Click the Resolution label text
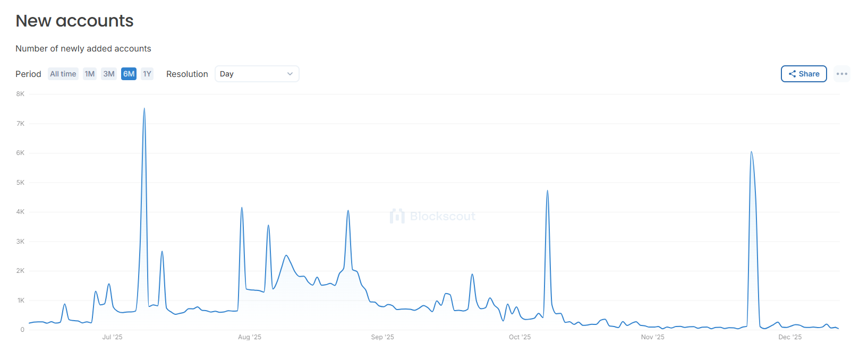The height and width of the screenshot is (352, 868). [187, 74]
